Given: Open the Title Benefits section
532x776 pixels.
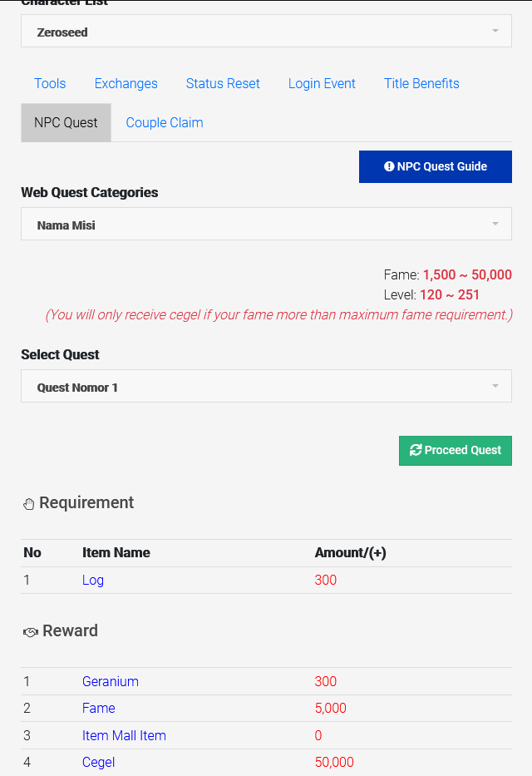Looking at the screenshot, I should tap(421, 83).
